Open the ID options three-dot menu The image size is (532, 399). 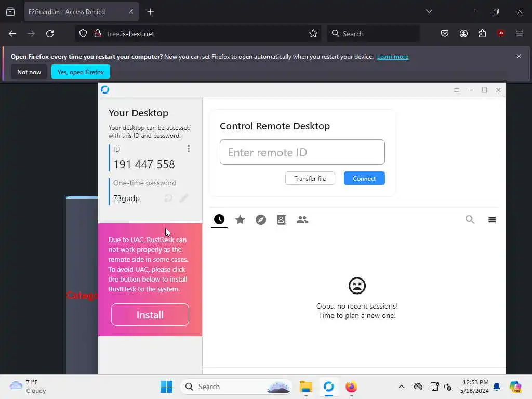point(189,149)
